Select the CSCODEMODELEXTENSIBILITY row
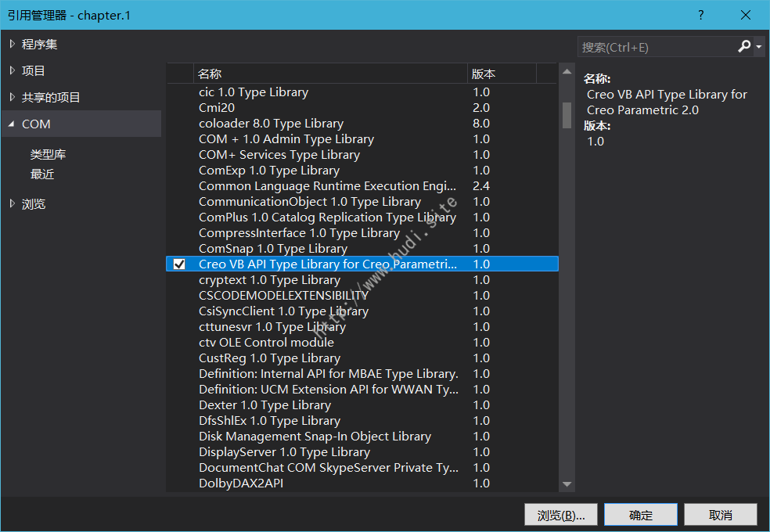This screenshot has width=770, height=532. [362, 296]
